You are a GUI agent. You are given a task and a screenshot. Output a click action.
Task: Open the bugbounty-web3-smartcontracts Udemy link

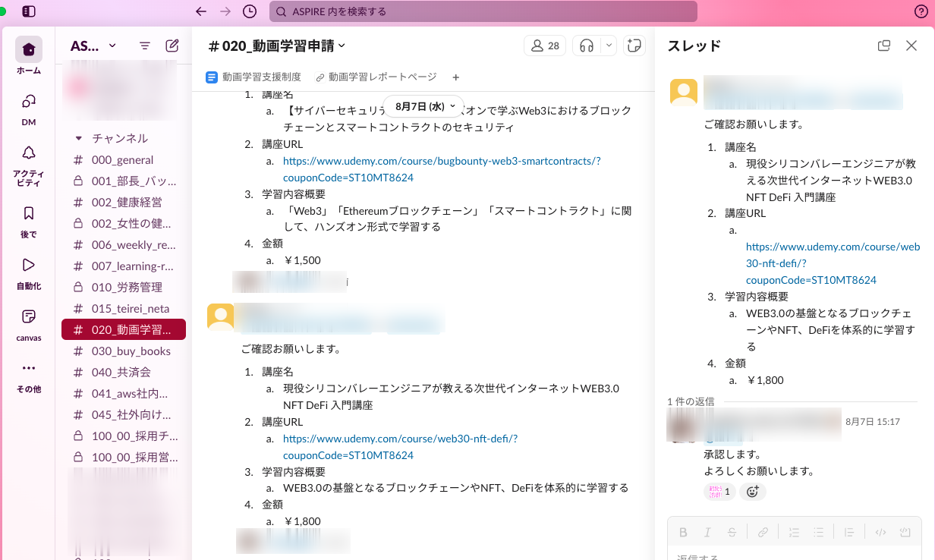pos(442,169)
